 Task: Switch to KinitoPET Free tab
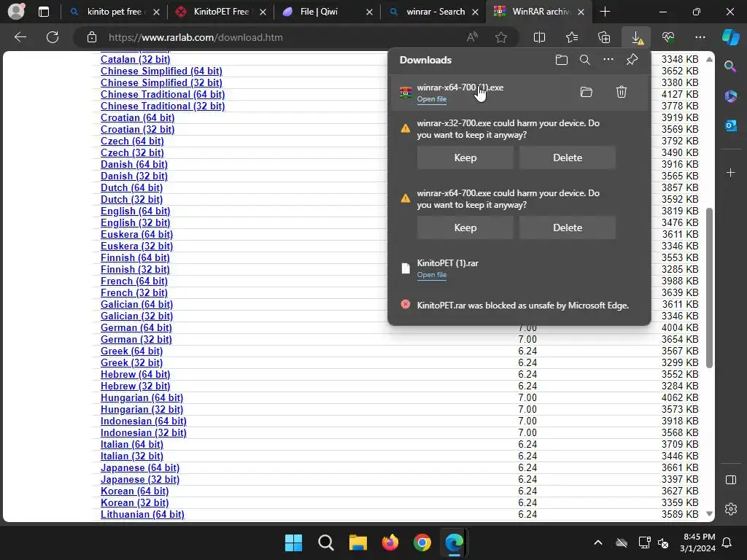(220, 12)
